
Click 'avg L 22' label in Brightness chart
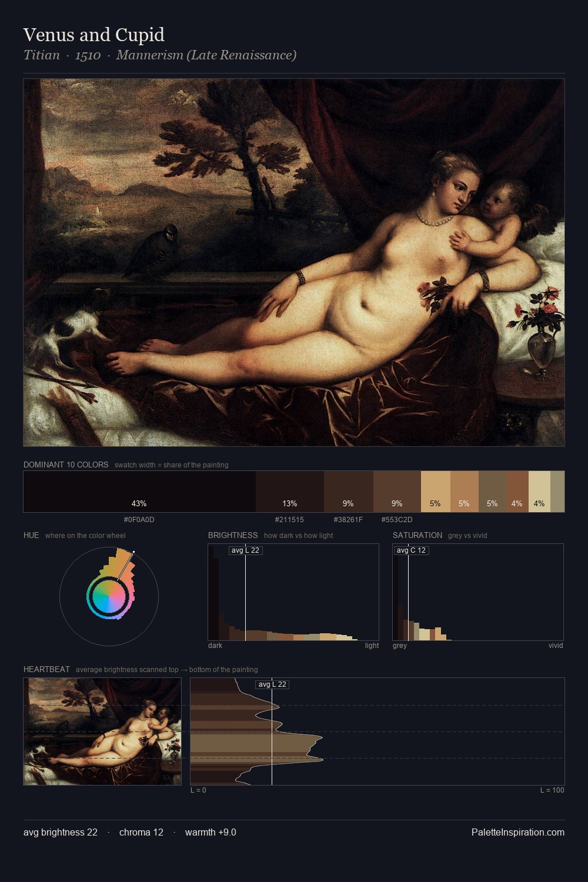(245, 550)
